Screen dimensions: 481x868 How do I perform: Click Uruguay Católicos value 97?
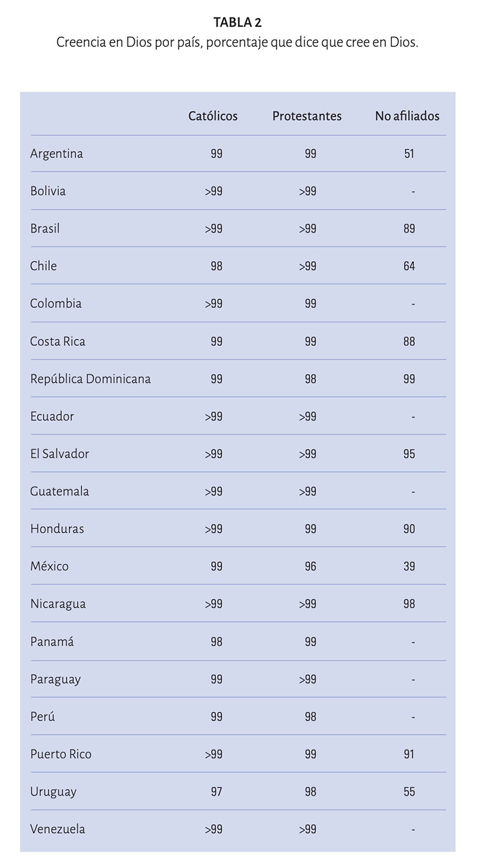(216, 792)
